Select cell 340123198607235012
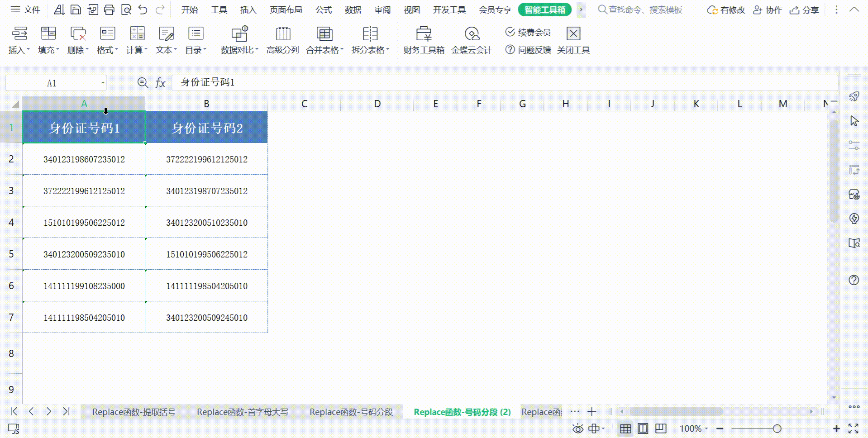This screenshot has width=868, height=438. 84,159
